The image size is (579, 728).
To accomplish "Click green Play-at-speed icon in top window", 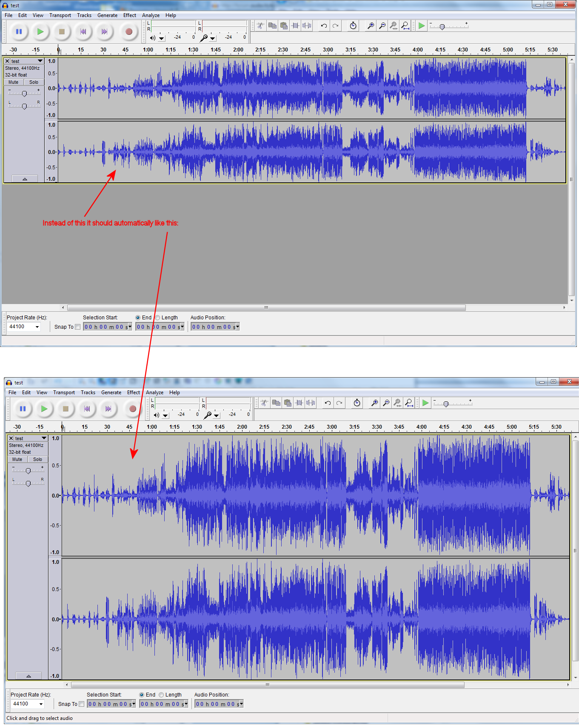I will coord(421,26).
